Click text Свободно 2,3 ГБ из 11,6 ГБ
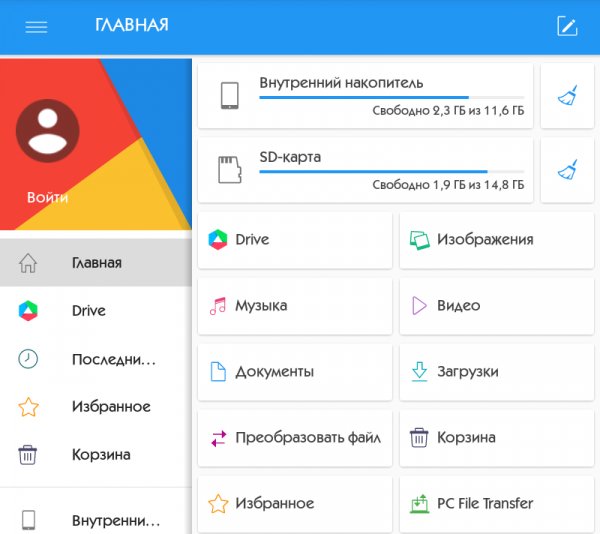The width and height of the screenshot is (600, 534). pos(448,111)
